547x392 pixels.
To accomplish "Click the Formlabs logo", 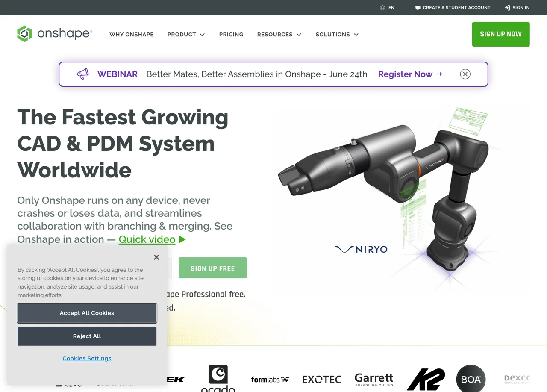I will 270,379.
